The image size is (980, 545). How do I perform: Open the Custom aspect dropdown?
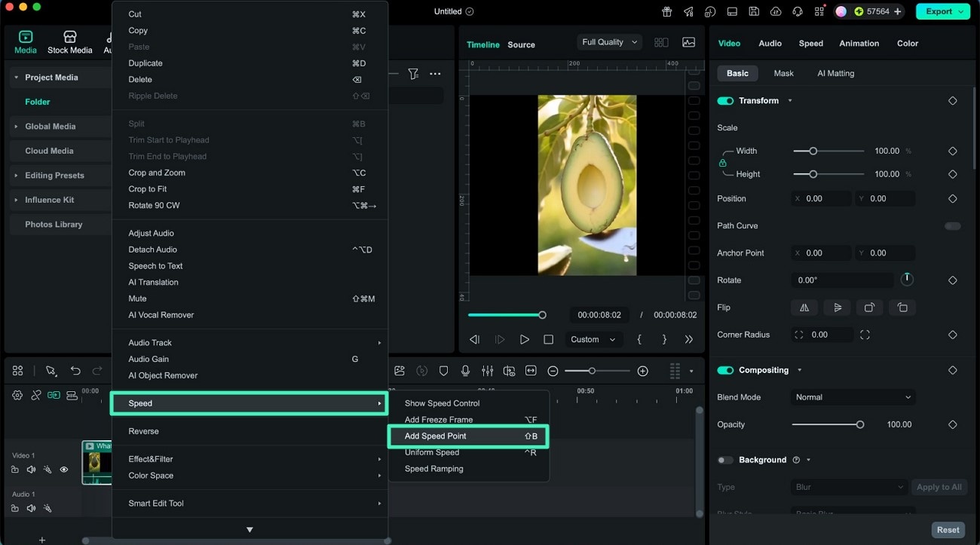click(593, 340)
